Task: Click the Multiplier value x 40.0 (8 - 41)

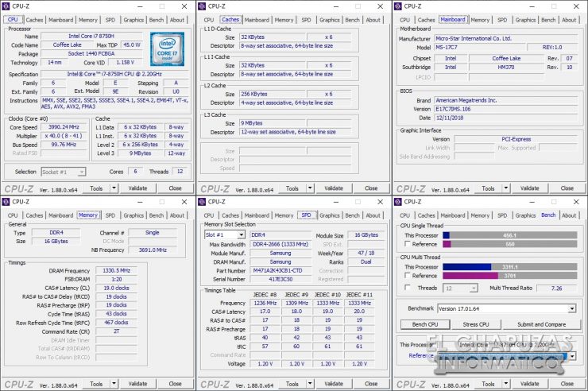Action: pos(64,136)
